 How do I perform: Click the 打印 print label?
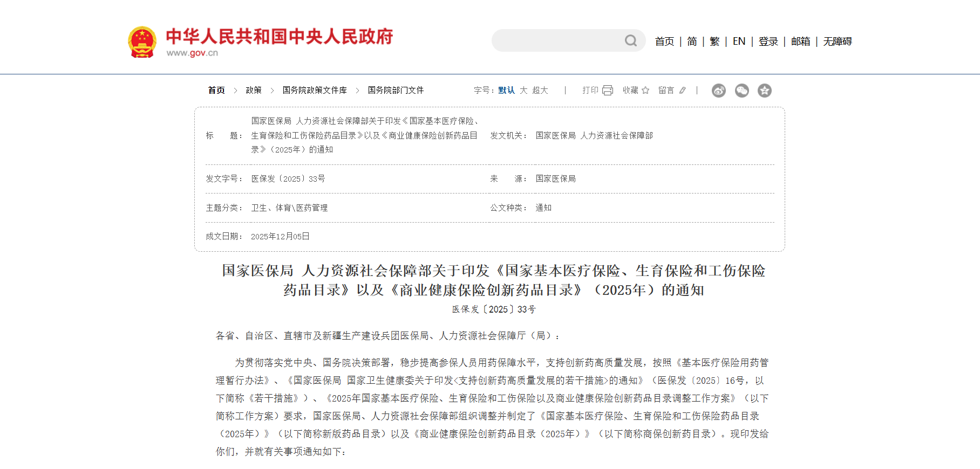590,90
